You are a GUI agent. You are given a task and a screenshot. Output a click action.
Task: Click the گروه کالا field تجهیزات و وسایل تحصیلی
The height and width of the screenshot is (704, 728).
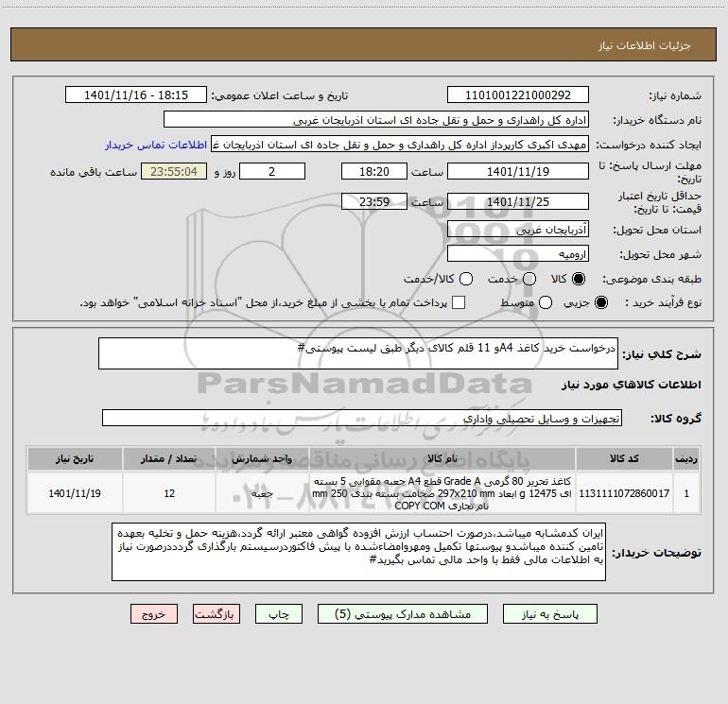pos(362,418)
